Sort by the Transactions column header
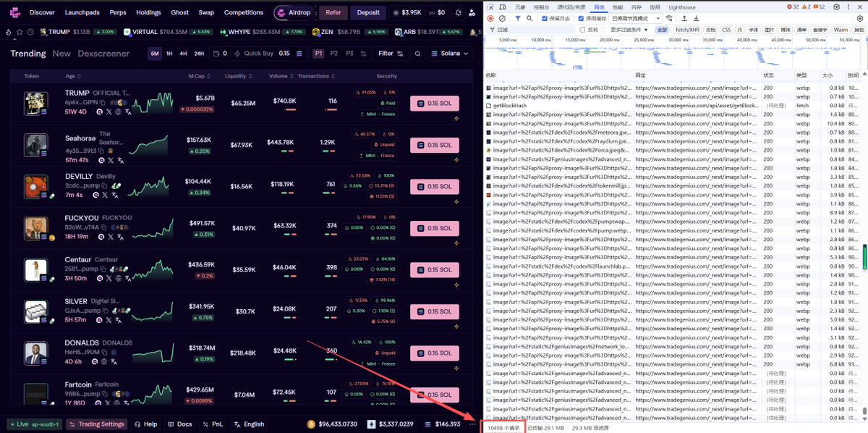 click(315, 76)
